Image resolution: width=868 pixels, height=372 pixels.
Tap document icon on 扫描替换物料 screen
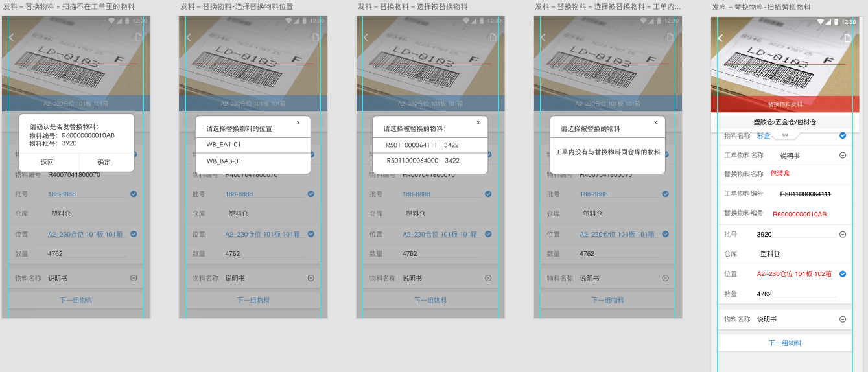click(847, 38)
